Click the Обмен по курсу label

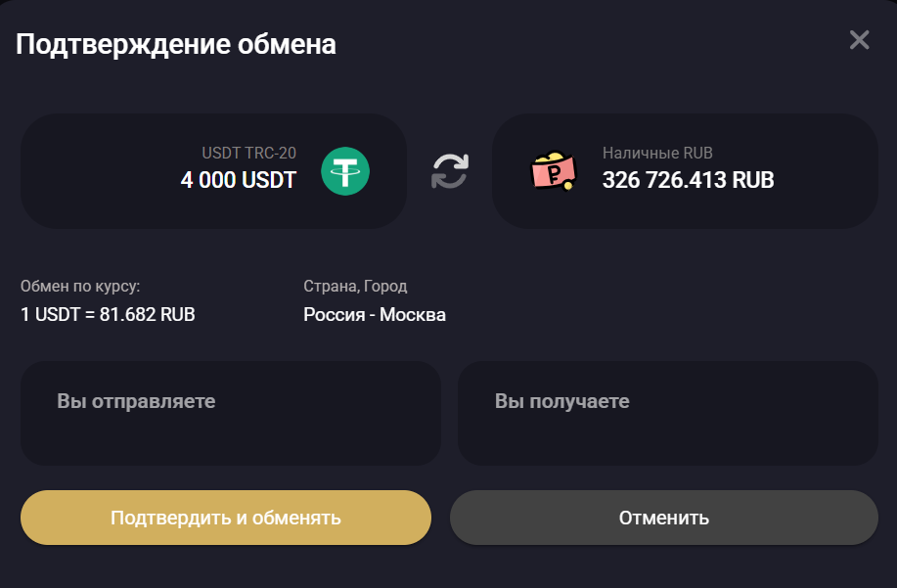(80, 287)
